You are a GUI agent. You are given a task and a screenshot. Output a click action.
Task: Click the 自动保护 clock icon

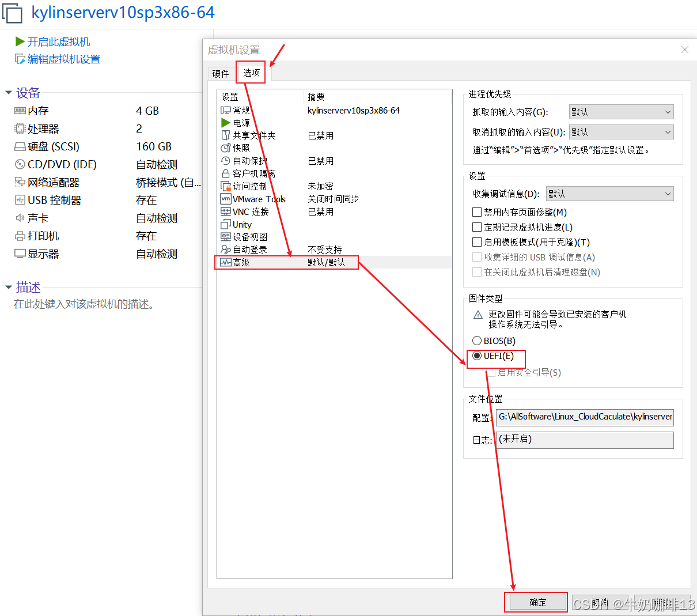(226, 161)
